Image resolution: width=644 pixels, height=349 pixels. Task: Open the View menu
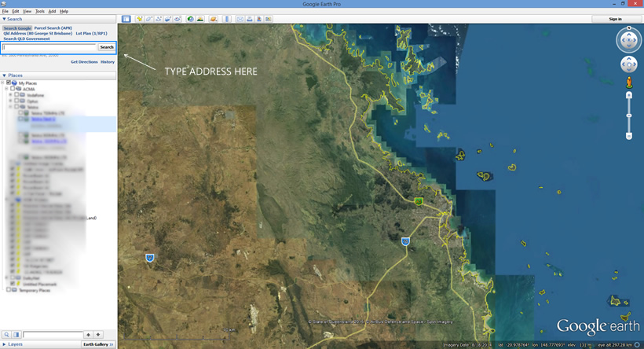tap(27, 12)
